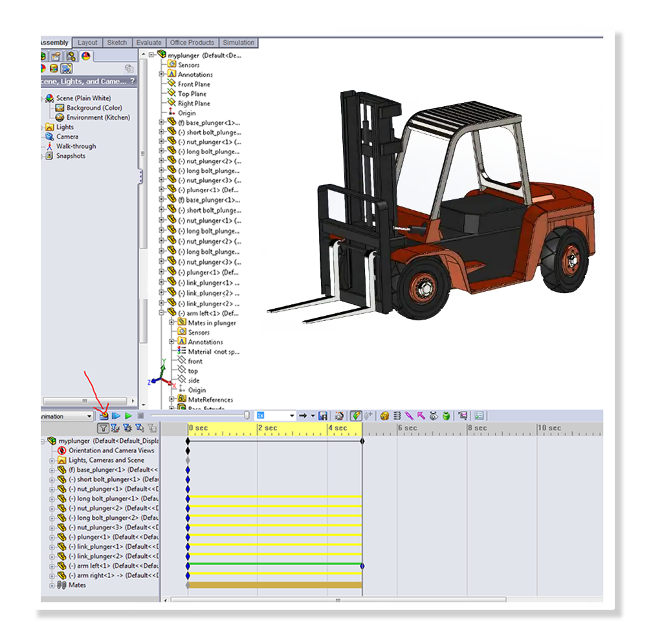Viewport: 651px width, 644px height.
Task: Click the help question mark in panel header
Action: pos(133,81)
